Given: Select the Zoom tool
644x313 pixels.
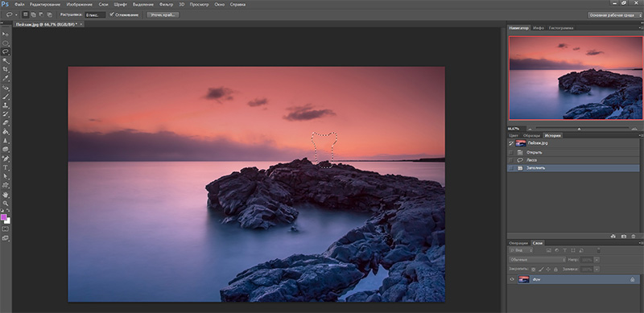Looking at the screenshot, I should tap(6, 203).
